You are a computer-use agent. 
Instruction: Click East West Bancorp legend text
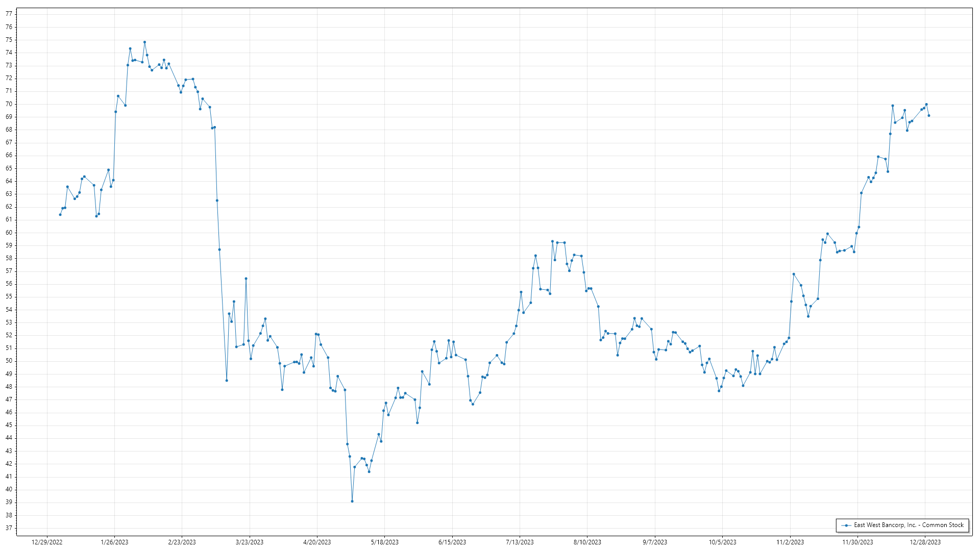click(x=909, y=525)
